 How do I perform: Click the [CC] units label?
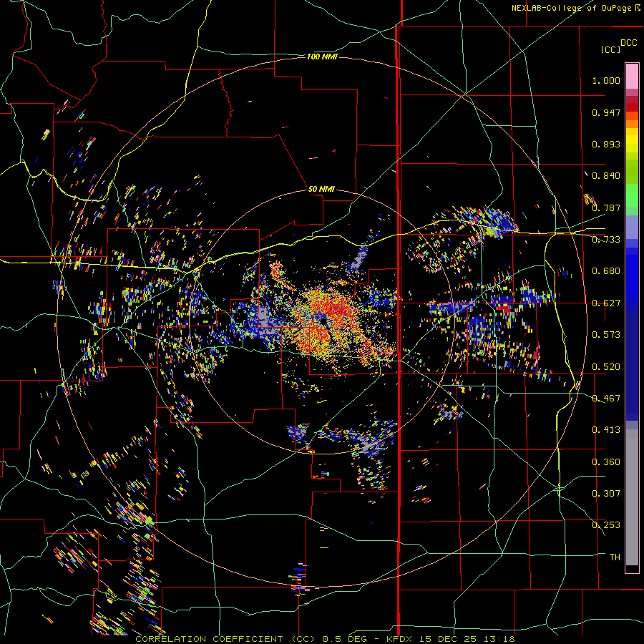(611, 49)
